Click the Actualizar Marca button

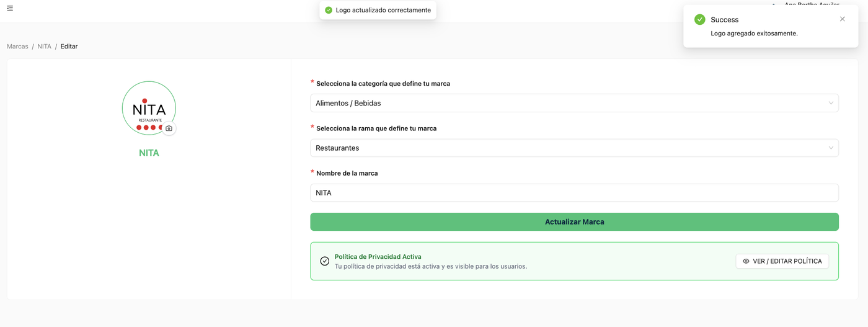tap(574, 222)
